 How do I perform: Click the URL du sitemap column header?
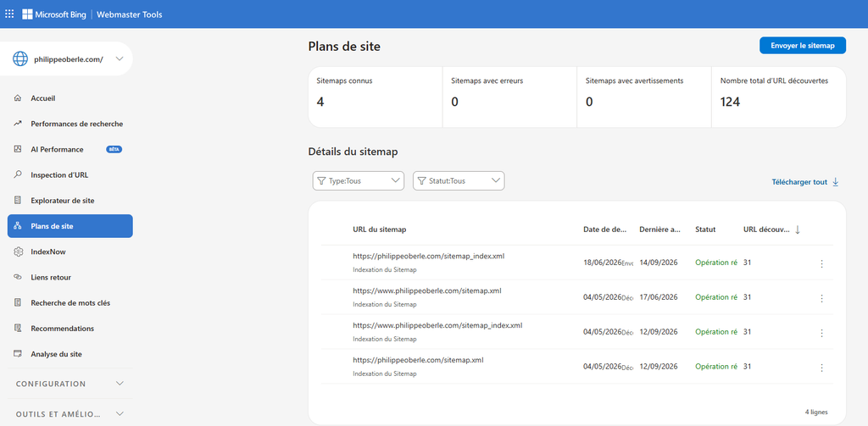tap(380, 230)
